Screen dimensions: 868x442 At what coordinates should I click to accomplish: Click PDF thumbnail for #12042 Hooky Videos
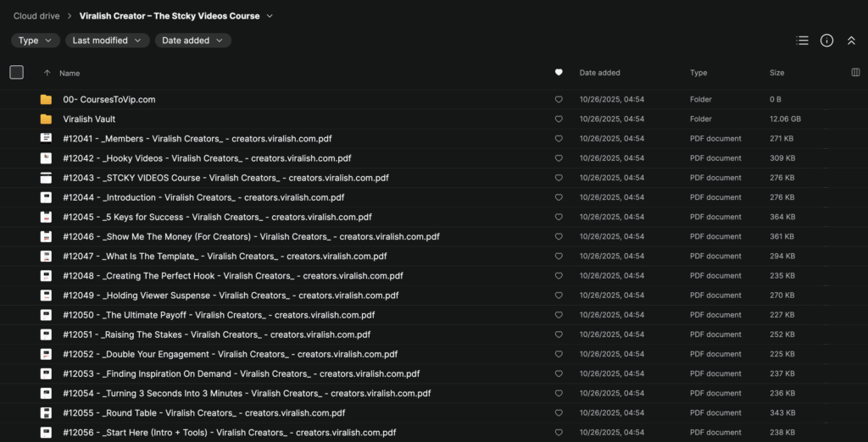pos(46,158)
